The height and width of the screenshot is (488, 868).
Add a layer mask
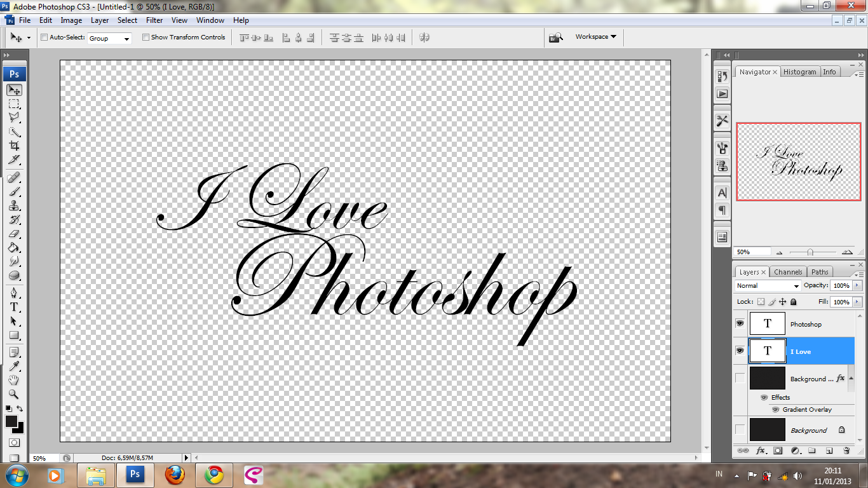click(x=777, y=451)
